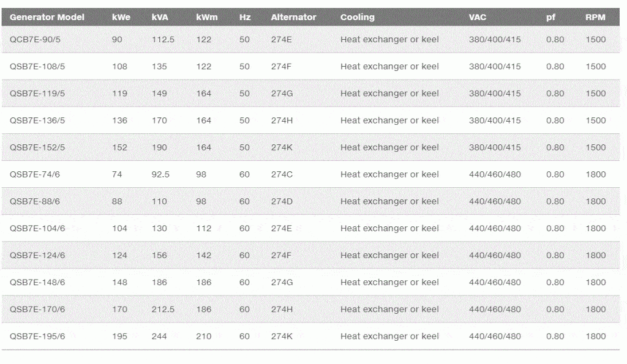Select the QSB7E-148/6 model cell
The height and width of the screenshot is (364, 627).
tap(37, 282)
